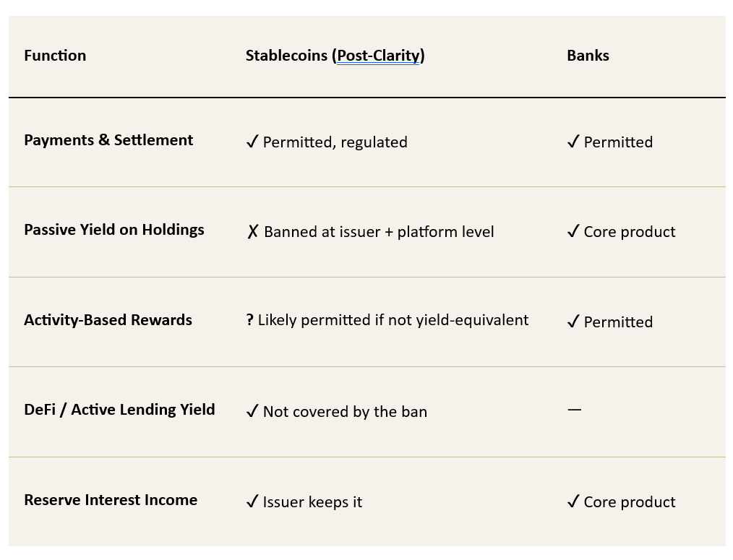The image size is (733, 560).
Task: Select the Activity-Based Rewards label
Action: [108, 320]
